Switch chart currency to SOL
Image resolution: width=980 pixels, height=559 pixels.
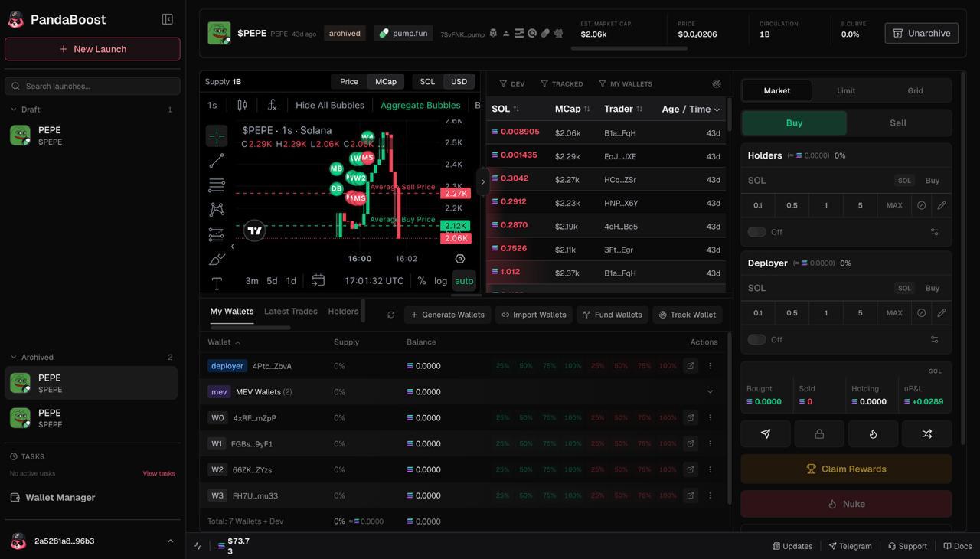[x=427, y=82]
